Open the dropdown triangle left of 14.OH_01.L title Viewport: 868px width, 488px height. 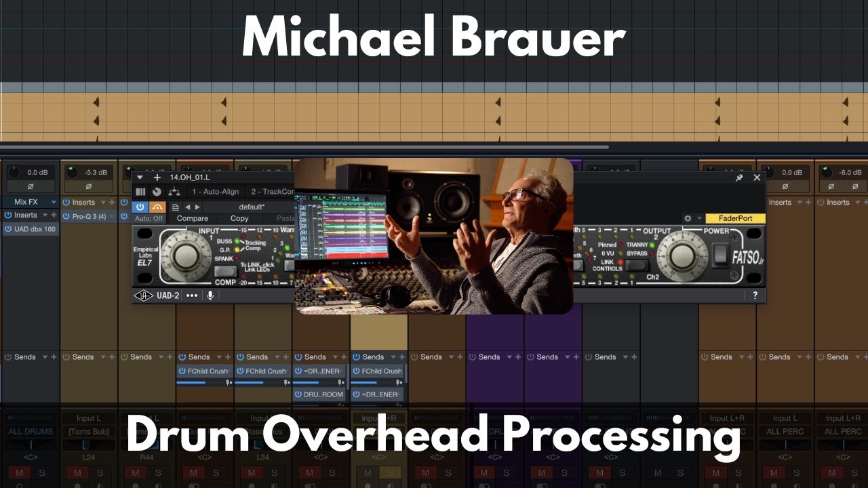tap(140, 178)
